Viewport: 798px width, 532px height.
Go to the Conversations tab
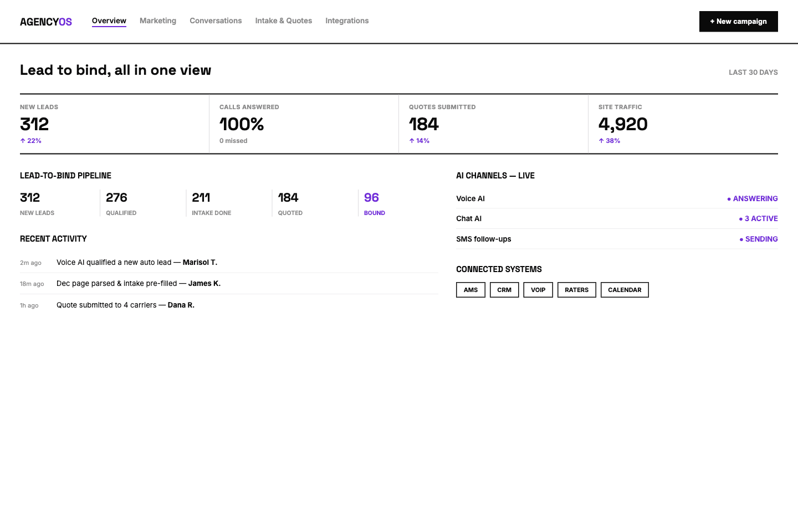point(216,21)
